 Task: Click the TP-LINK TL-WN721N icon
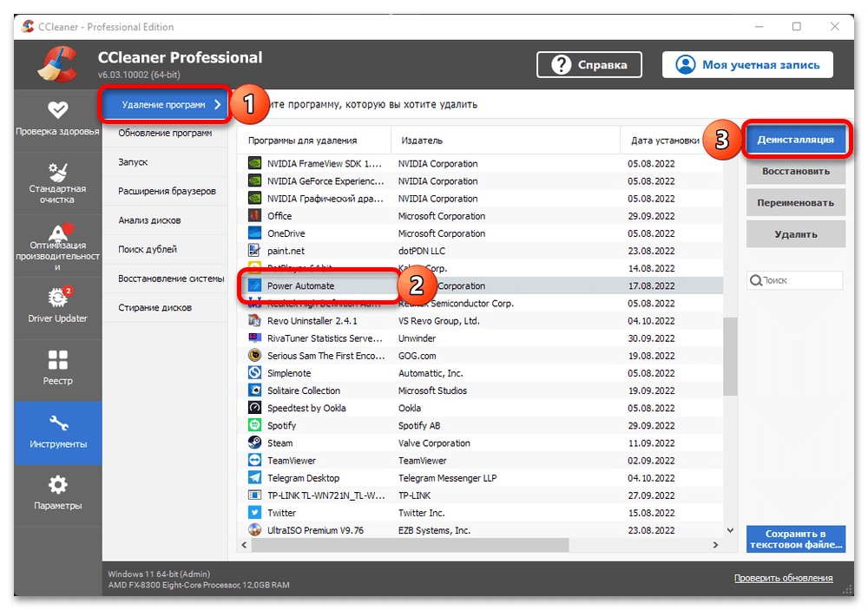tap(254, 495)
